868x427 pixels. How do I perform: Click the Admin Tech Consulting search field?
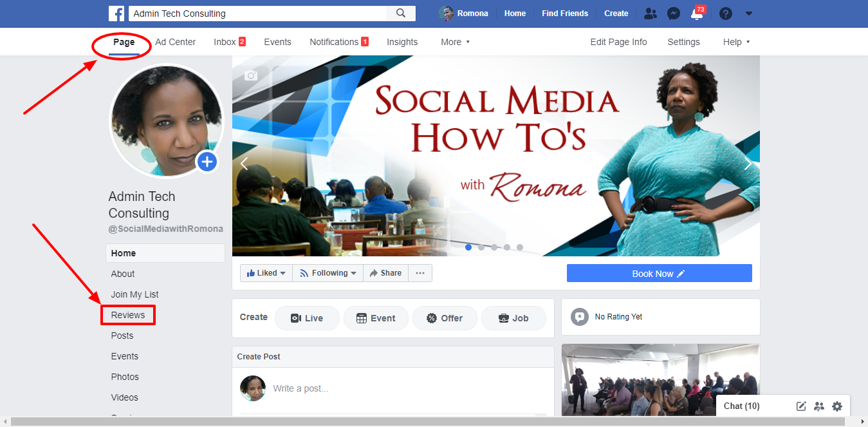pyautogui.click(x=257, y=14)
